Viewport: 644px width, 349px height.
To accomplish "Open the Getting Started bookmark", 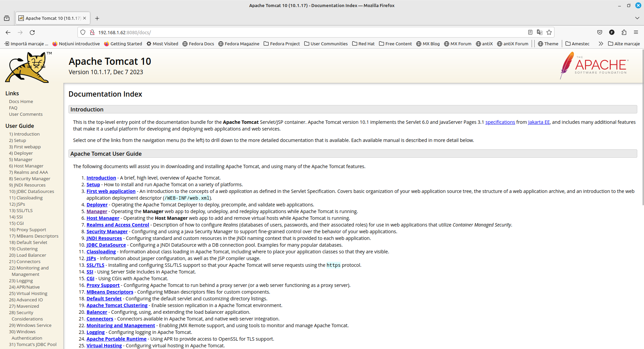I will (x=123, y=44).
